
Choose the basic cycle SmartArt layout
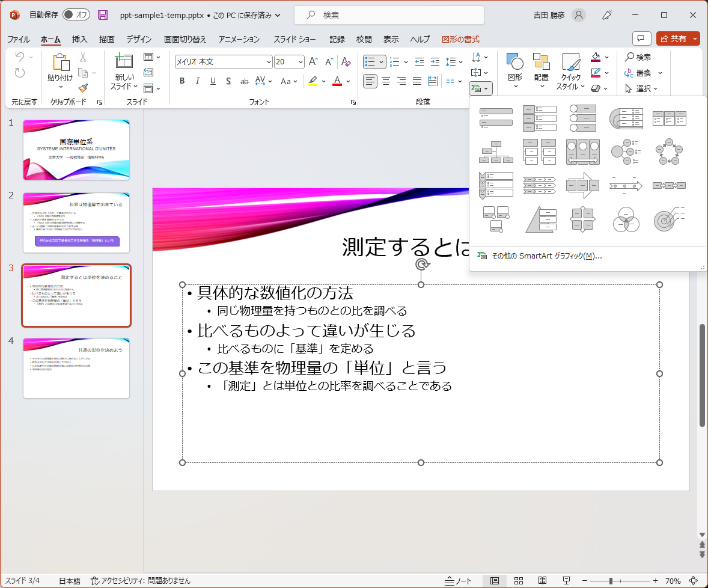[669, 152]
